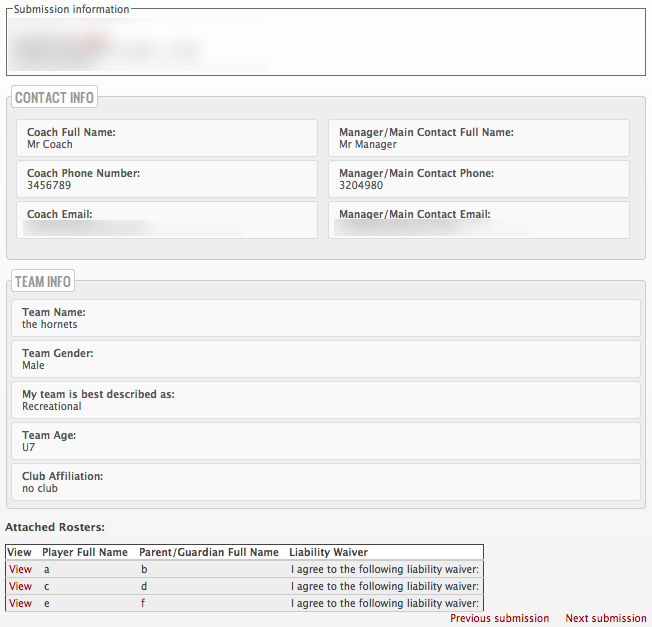The image size is (652, 627).
Task: Click the 'Manager/Main Contact Phone:' label
Action: [x=417, y=173]
